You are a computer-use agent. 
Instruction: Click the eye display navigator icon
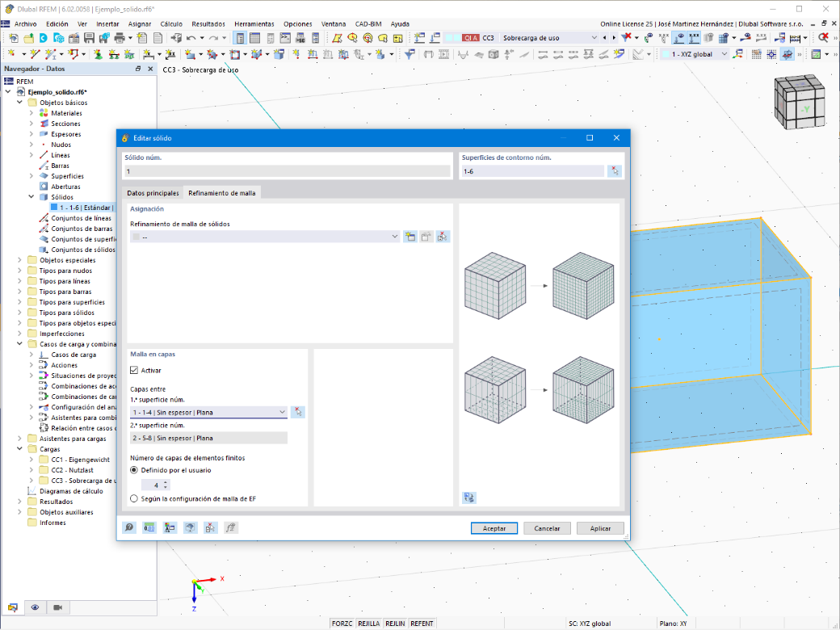tap(35, 607)
